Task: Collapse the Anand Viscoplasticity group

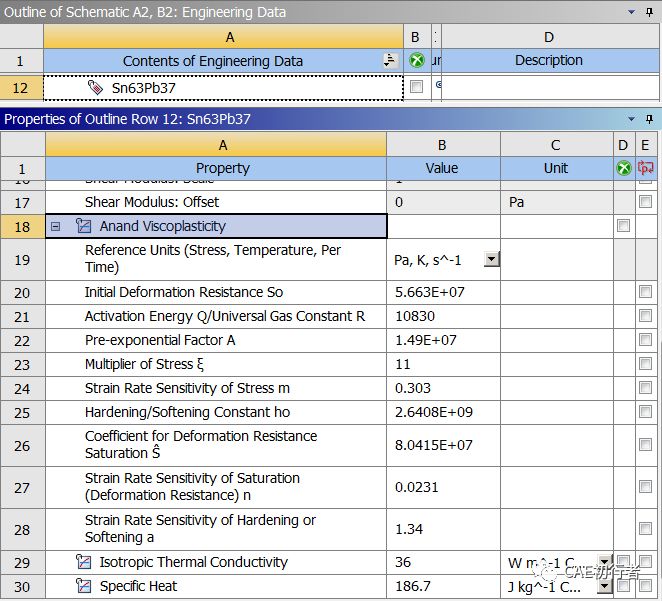Action: tap(55, 227)
